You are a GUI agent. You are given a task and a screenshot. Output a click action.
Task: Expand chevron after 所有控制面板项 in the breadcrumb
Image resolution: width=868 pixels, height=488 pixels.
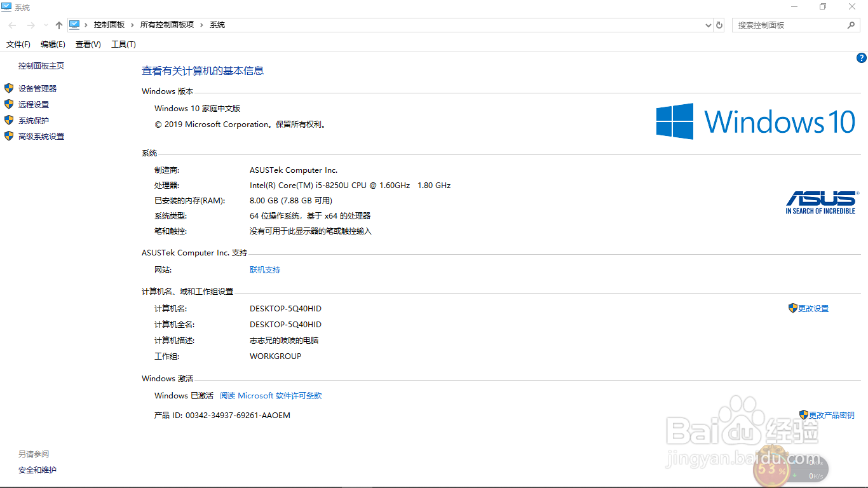[202, 25]
